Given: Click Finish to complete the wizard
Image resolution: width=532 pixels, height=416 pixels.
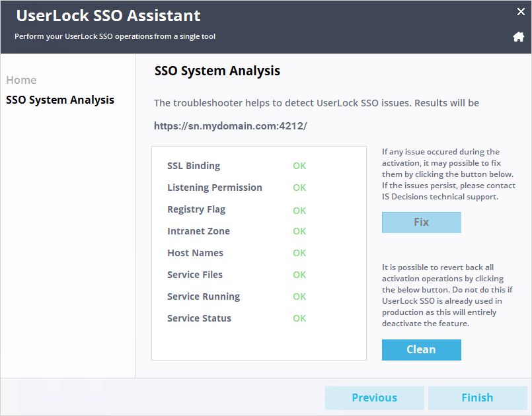Looking at the screenshot, I should (477, 398).
